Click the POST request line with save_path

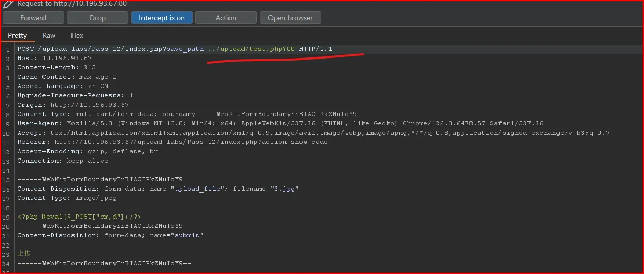coord(175,49)
